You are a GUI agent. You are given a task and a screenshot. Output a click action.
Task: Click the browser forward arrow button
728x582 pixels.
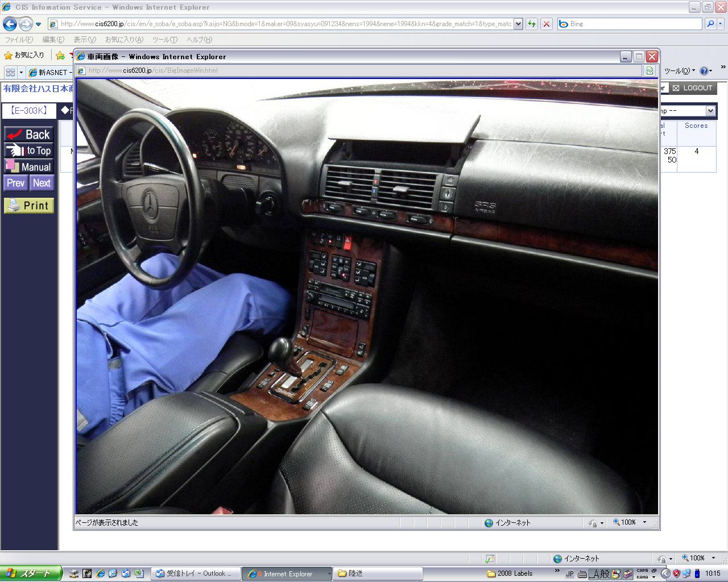[x=26, y=24]
